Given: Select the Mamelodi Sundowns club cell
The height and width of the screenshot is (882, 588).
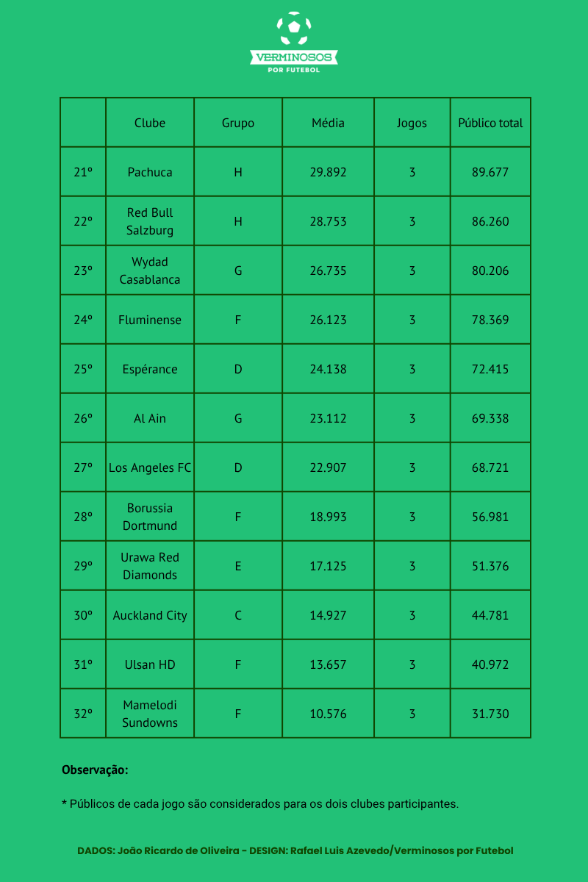Looking at the screenshot, I should click(150, 714).
